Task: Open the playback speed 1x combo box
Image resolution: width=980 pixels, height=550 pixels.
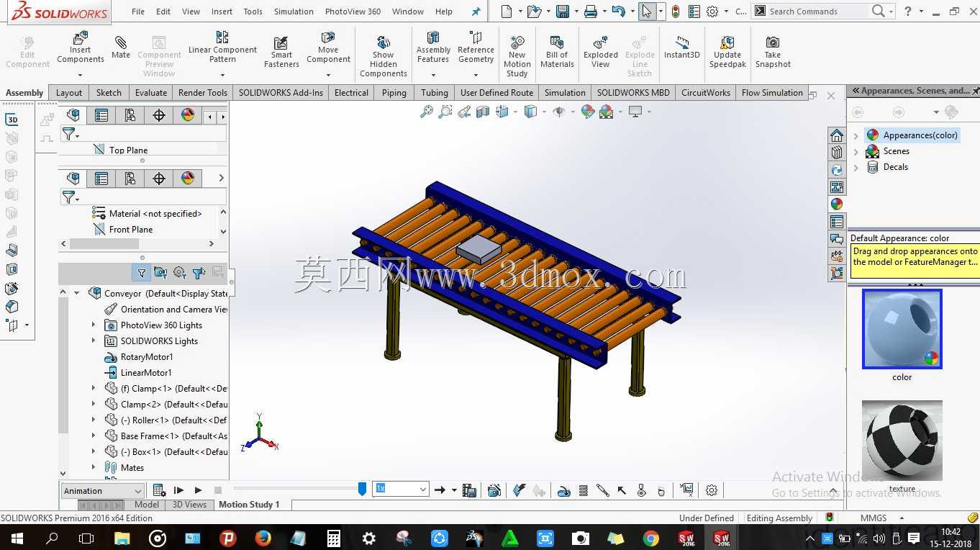Action: coord(401,489)
